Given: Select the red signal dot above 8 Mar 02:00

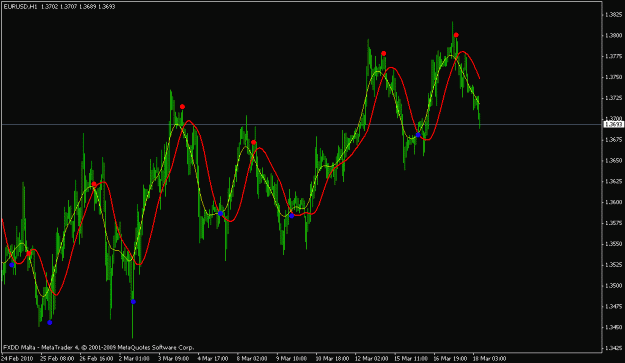Looking at the screenshot, I should tap(254, 142).
